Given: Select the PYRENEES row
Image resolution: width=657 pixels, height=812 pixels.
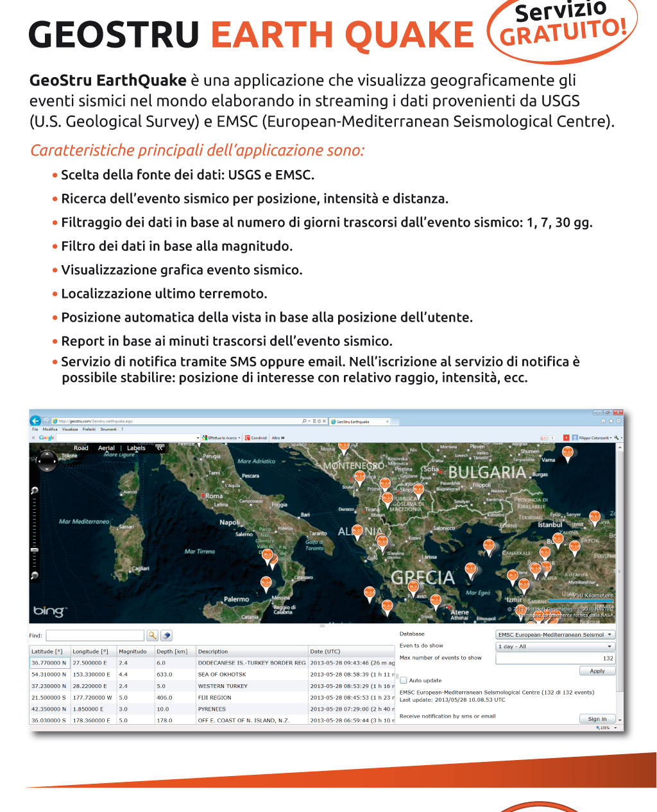Looking at the screenshot, I should click(x=212, y=709).
